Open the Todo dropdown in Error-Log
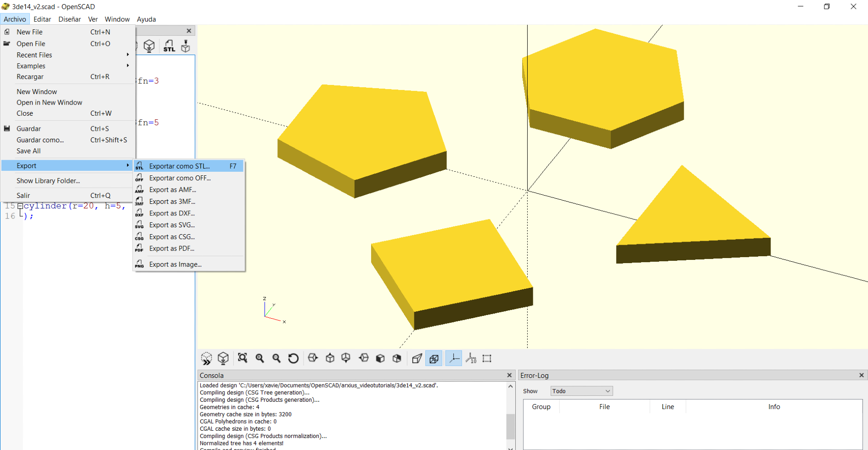868x450 pixels. (x=581, y=391)
